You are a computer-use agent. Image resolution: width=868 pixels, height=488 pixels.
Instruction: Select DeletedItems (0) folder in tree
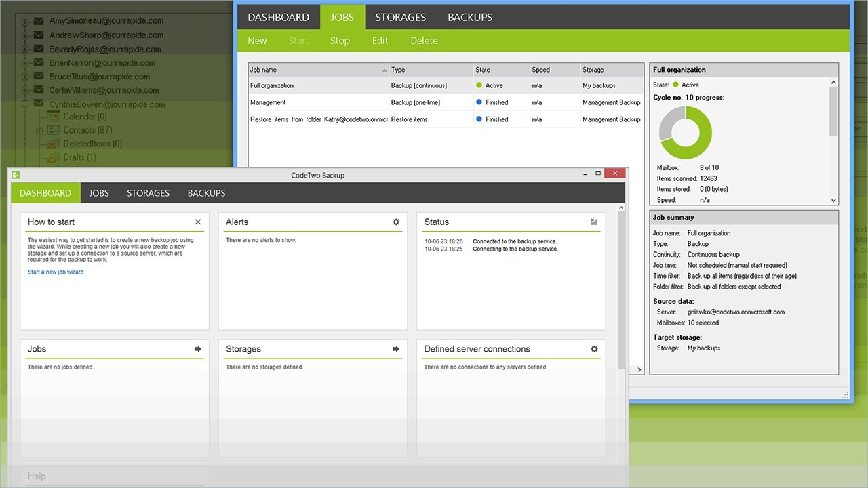coord(92,144)
